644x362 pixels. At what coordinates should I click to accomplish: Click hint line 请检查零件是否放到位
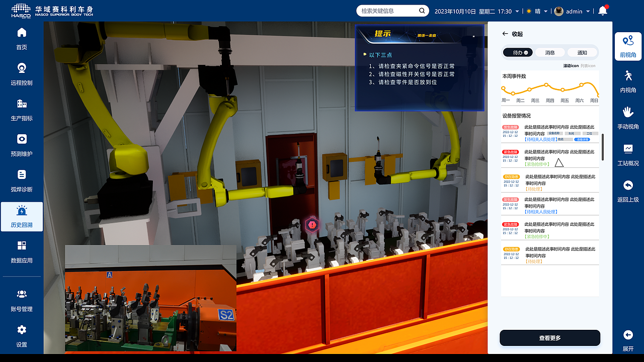click(403, 82)
